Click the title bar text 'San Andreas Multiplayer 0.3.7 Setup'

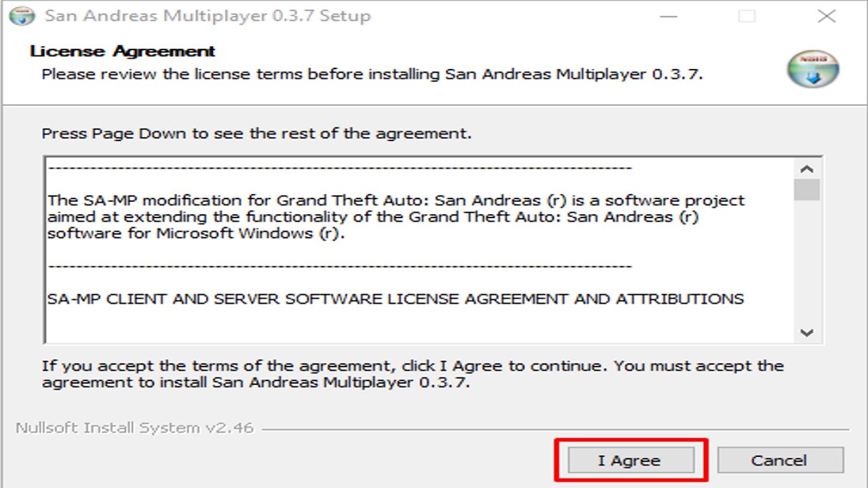[x=208, y=16]
